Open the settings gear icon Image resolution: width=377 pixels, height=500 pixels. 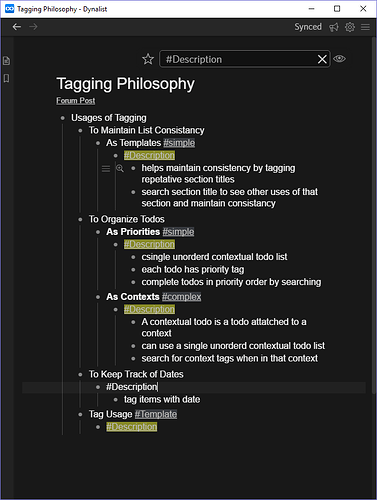pyautogui.click(x=350, y=27)
